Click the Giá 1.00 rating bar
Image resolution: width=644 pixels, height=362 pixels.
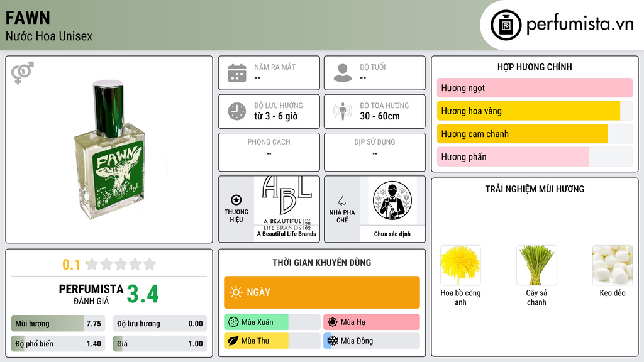pyautogui.click(x=160, y=344)
